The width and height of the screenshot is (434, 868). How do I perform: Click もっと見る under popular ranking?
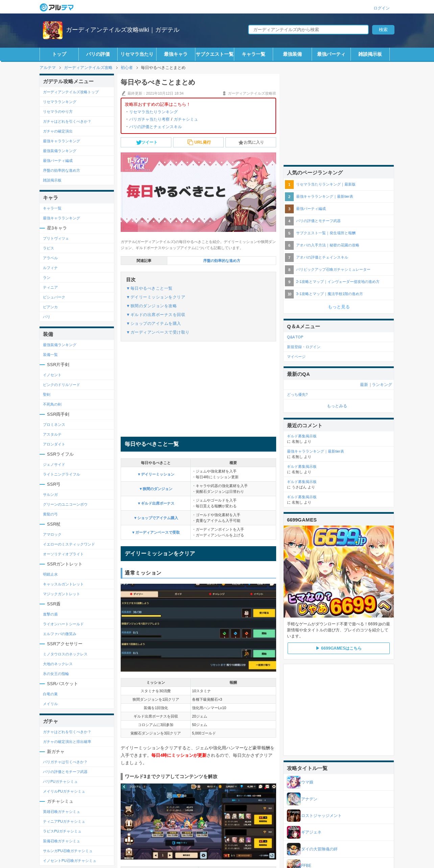(x=339, y=307)
